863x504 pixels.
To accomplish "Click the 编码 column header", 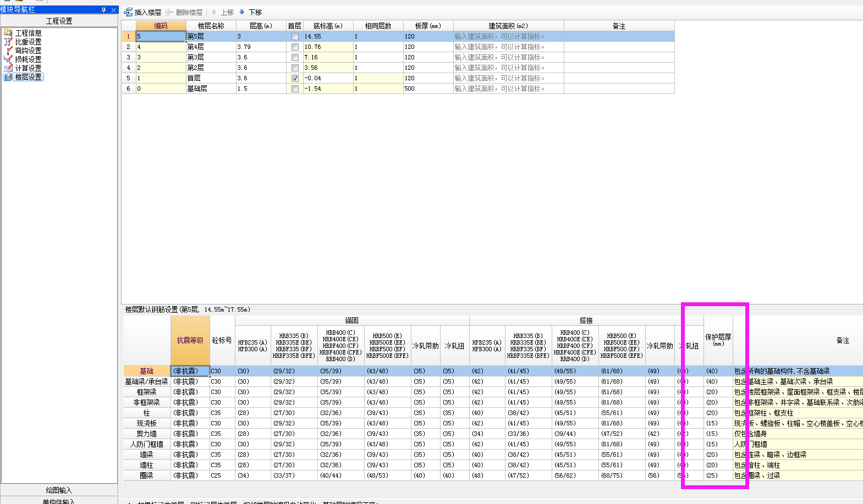I will [x=161, y=26].
